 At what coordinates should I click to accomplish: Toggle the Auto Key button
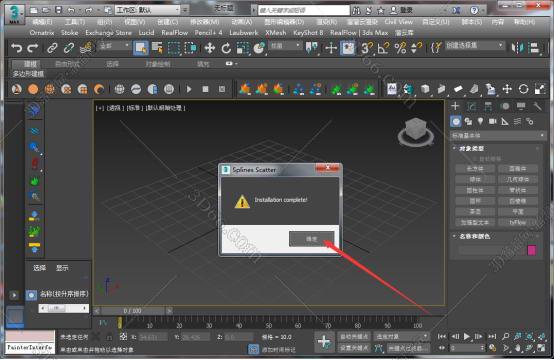[x=353, y=337]
